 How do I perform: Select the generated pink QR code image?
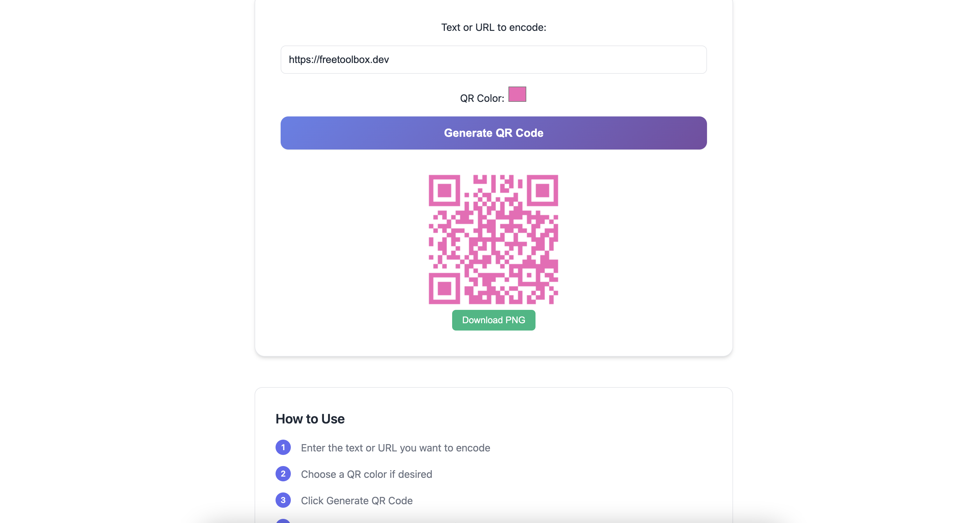[493, 239]
